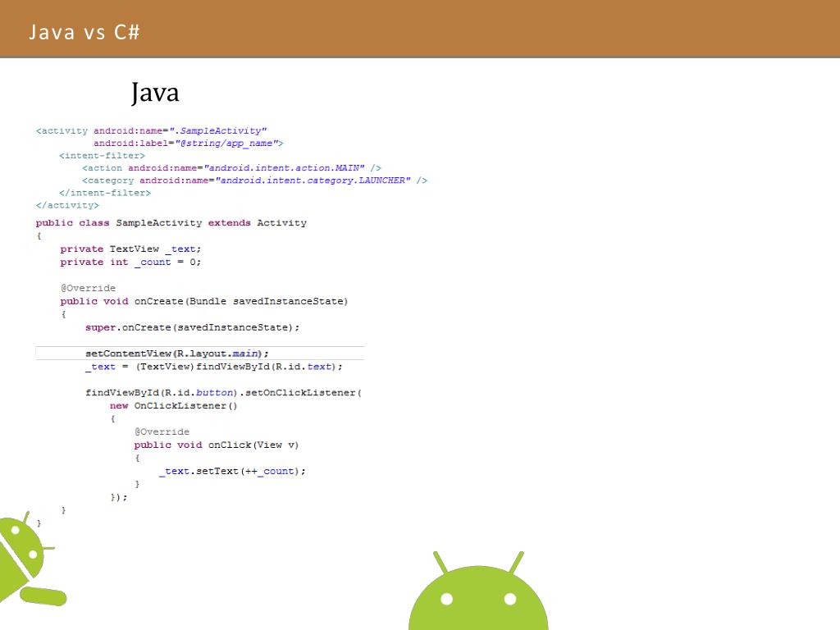Screen dimensions: 840x630
Task: Click the '@Override' annotation above onClick
Action: (162, 431)
